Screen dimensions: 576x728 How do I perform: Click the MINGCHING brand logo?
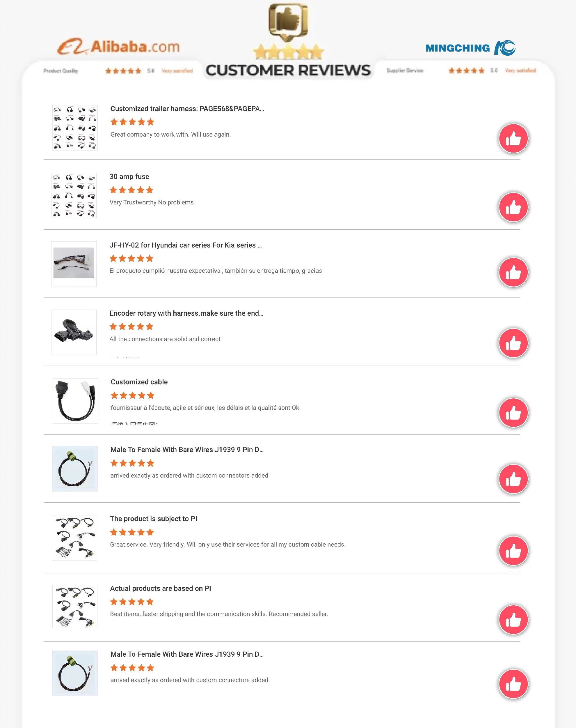click(470, 48)
